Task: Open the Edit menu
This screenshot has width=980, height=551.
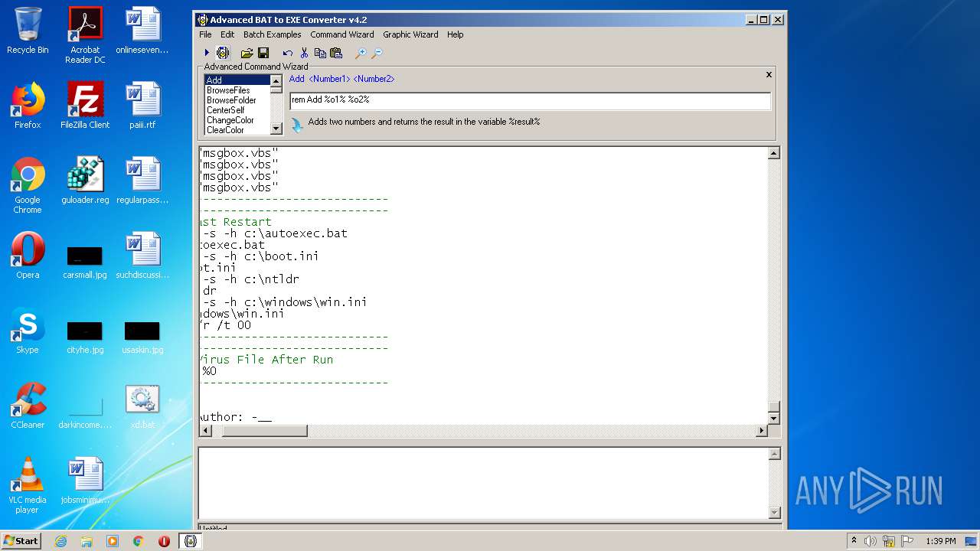Action: click(x=227, y=34)
